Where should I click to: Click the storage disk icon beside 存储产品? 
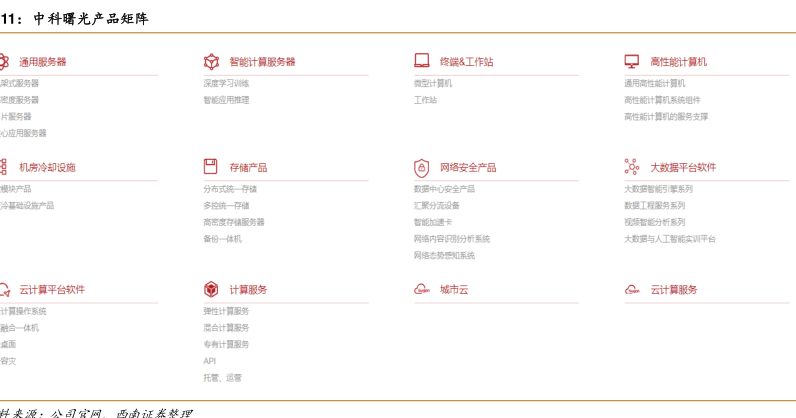tap(210, 167)
